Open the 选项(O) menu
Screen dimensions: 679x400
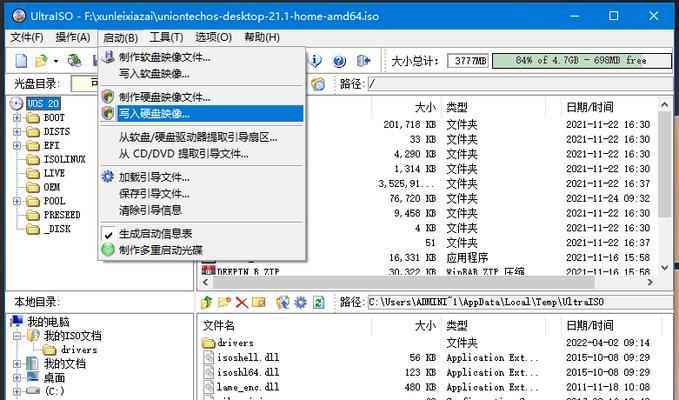[213, 38]
